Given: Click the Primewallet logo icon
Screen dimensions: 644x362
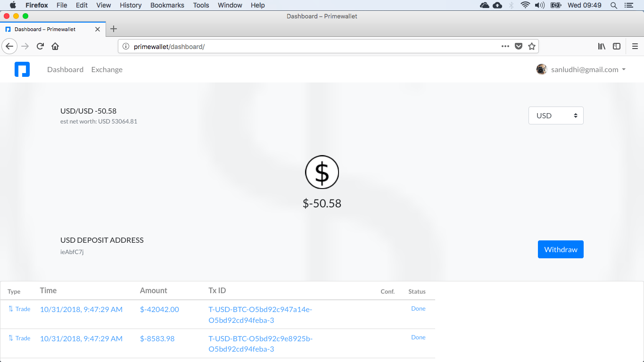Looking at the screenshot, I should pyautogui.click(x=22, y=69).
